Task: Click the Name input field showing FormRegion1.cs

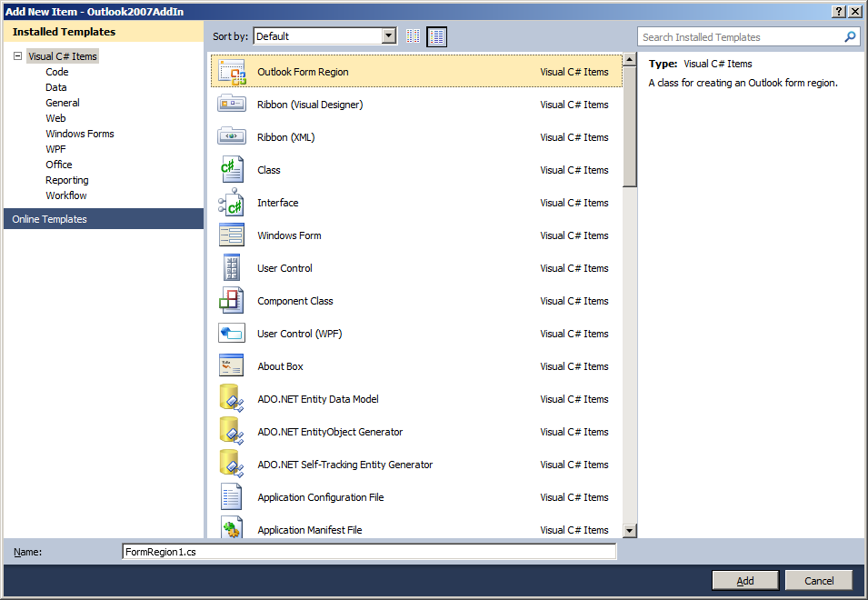Action: (368, 551)
